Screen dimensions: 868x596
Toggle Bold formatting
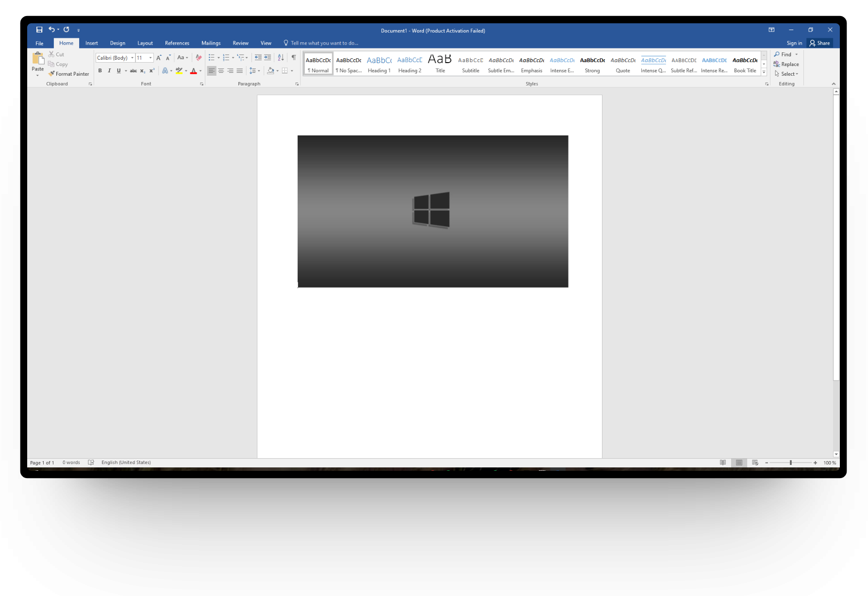(x=100, y=71)
